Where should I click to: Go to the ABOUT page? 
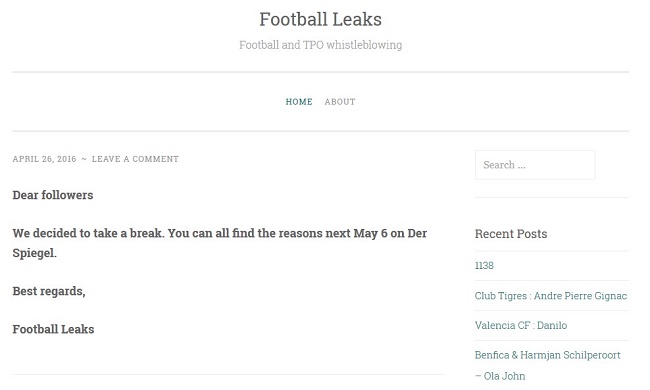(340, 102)
